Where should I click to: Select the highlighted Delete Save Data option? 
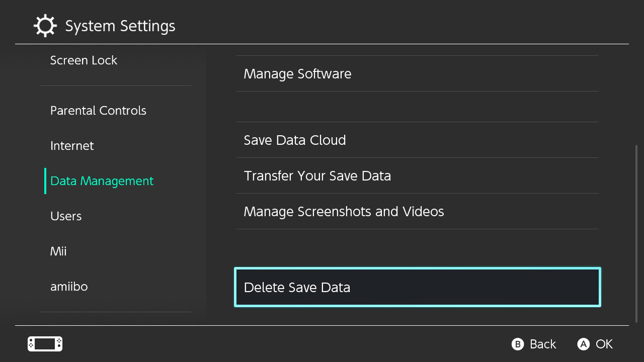(417, 287)
